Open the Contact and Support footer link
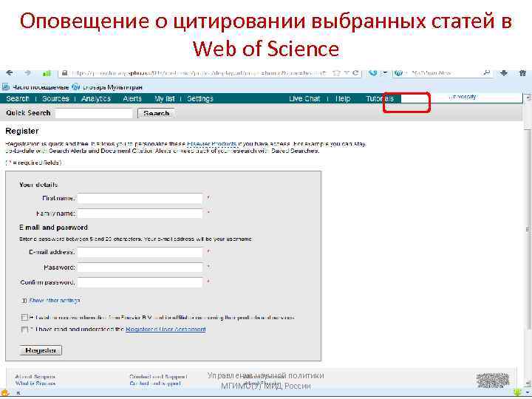The image size is (532, 399). (x=158, y=377)
